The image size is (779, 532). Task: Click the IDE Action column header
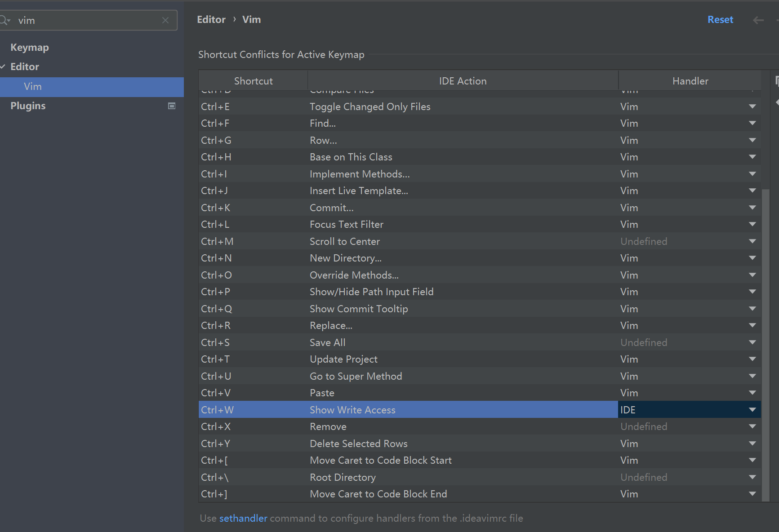pos(463,81)
